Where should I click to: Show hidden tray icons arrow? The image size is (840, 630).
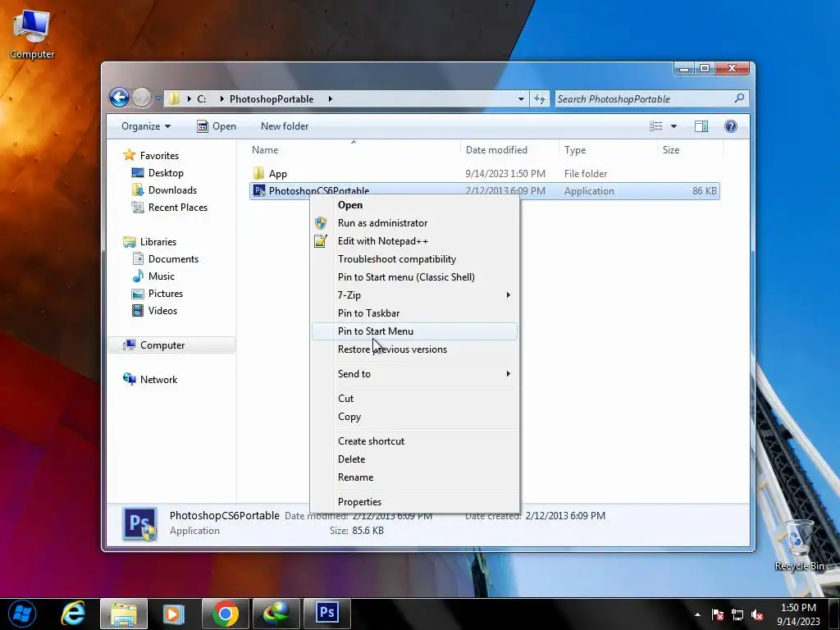click(x=697, y=614)
